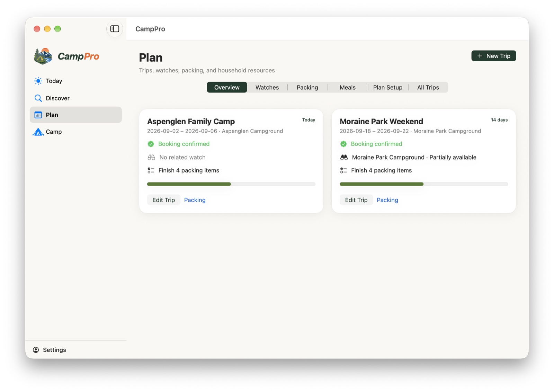Show the All Trips tab
This screenshot has width=554, height=392.
tap(428, 87)
